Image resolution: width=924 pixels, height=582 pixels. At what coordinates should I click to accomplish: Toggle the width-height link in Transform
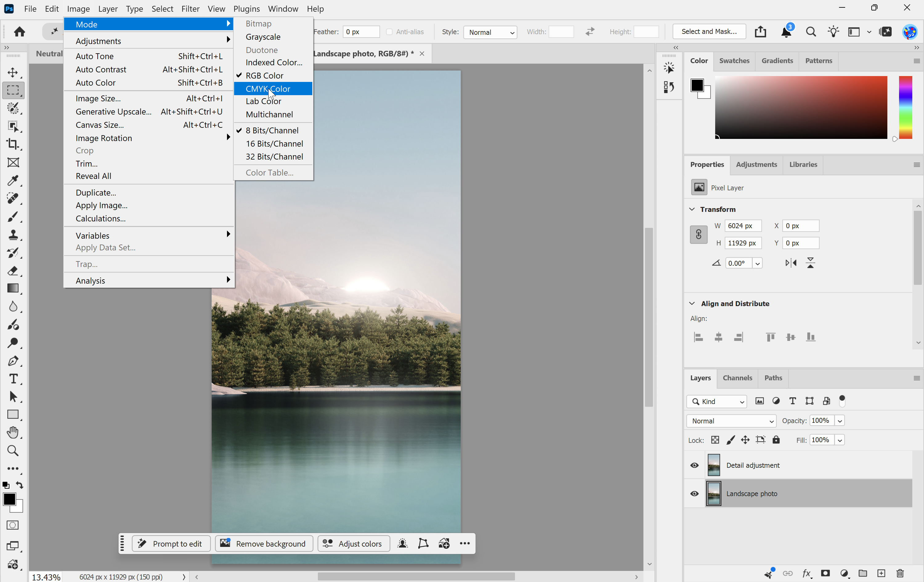pyautogui.click(x=698, y=234)
